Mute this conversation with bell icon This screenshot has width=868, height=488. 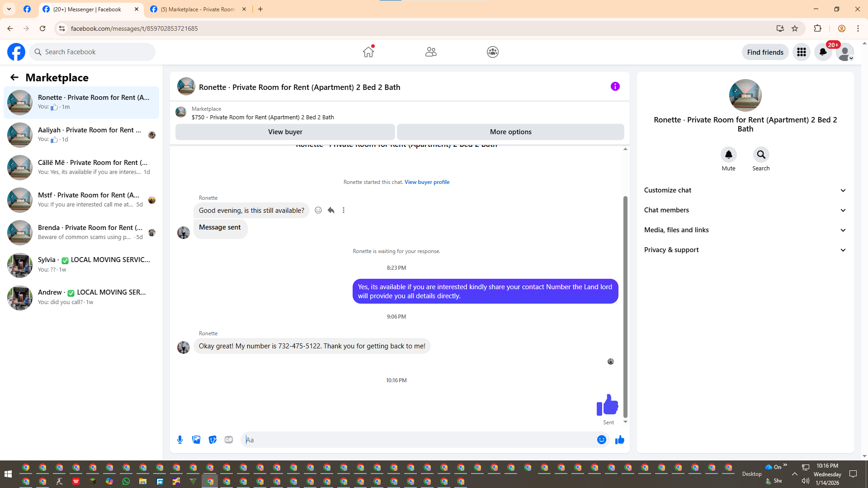pos(728,155)
